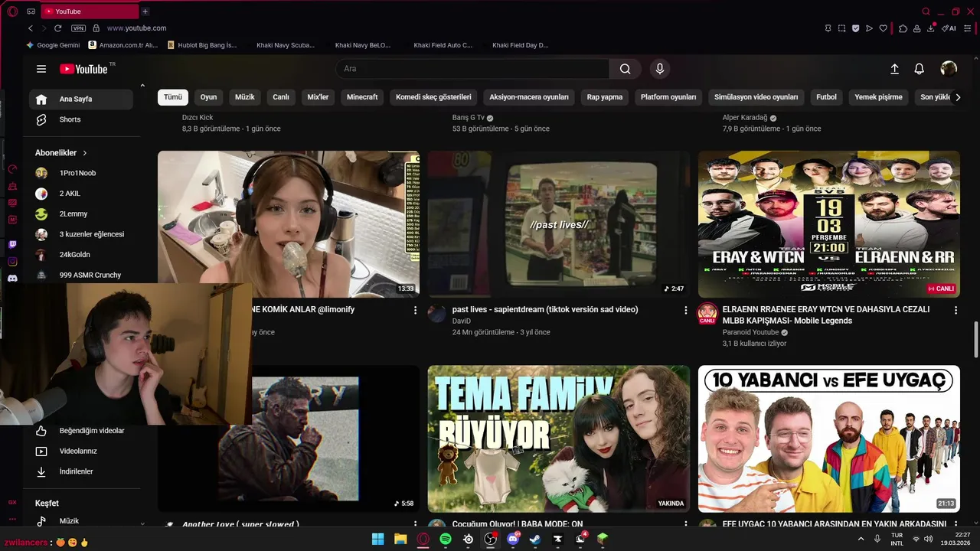
Task: Open a new browser tab
Action: [x=145, y=11]
